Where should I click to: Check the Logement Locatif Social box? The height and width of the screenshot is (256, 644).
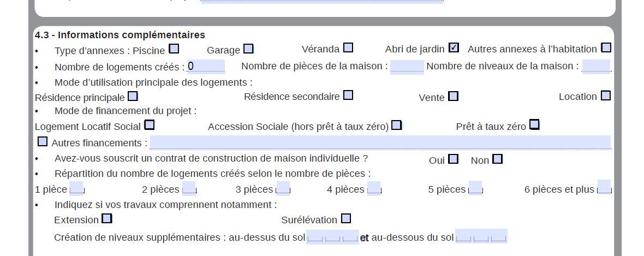[x=149, y=125]
